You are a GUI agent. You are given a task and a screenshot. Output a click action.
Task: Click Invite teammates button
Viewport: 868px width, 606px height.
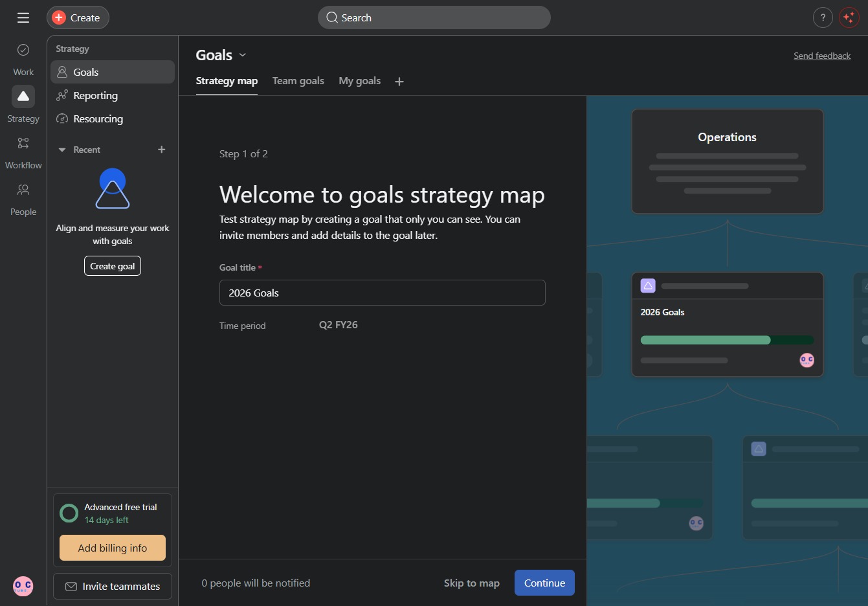113,587
